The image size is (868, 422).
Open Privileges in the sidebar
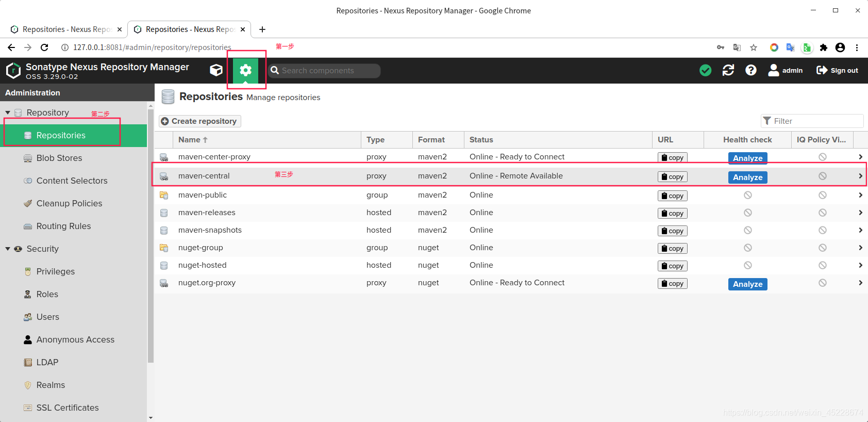(x=56, y=271)
